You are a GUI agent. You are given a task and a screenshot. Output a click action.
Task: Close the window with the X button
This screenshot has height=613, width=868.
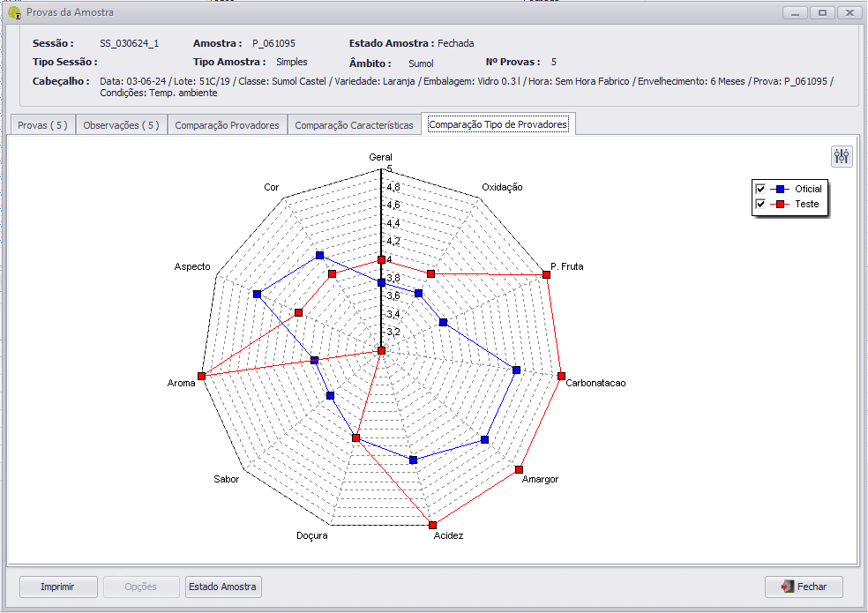pyautogui.click(x=849, y=12)
